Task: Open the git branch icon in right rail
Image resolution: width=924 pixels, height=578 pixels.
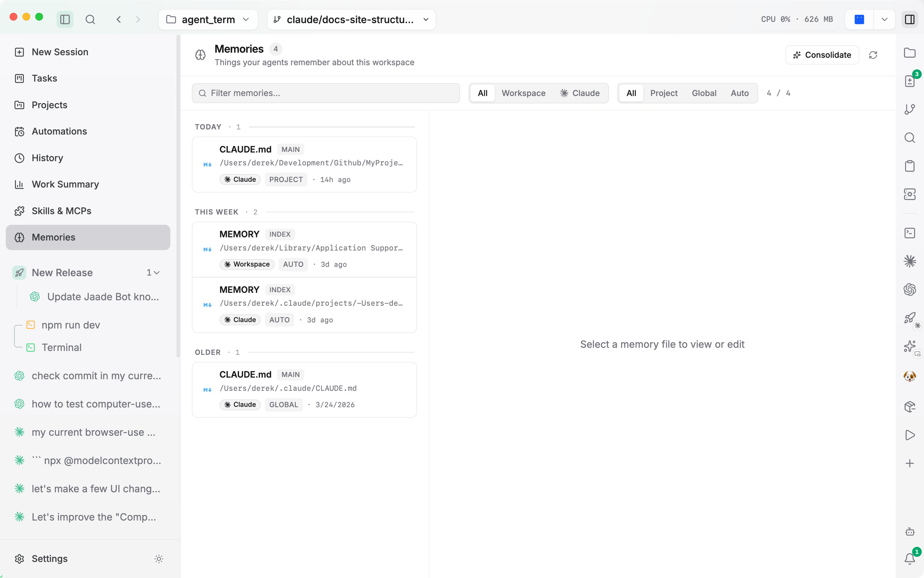Action: coord(910,109)
